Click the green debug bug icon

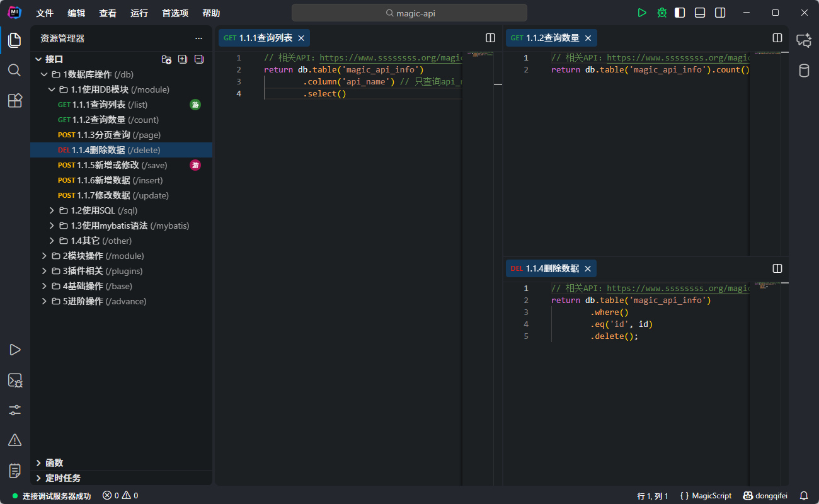click(x=662, y=13)
